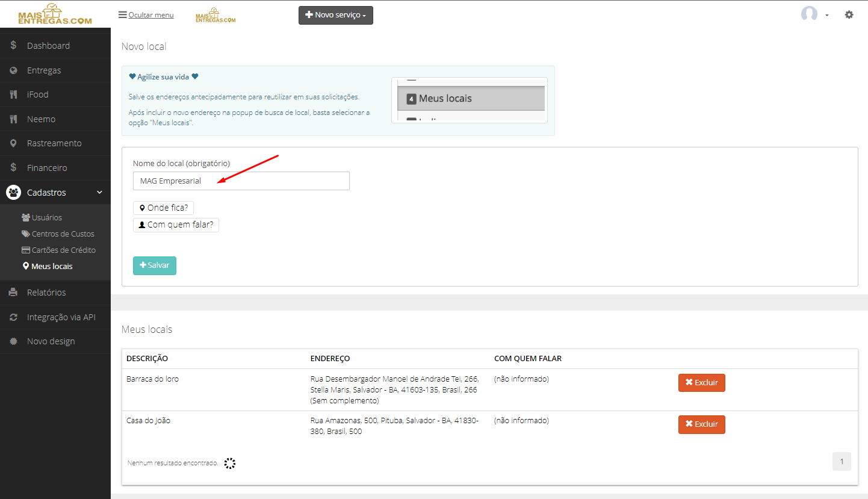Click the small MaisEntregas logo in top bar
868x499 pixels.
215,15
